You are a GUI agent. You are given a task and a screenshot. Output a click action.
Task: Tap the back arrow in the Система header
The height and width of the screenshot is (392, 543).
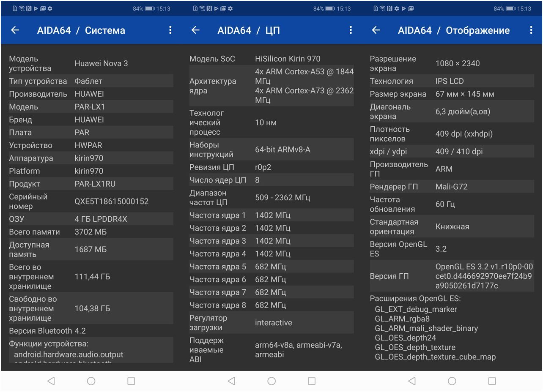coord(15,30)
